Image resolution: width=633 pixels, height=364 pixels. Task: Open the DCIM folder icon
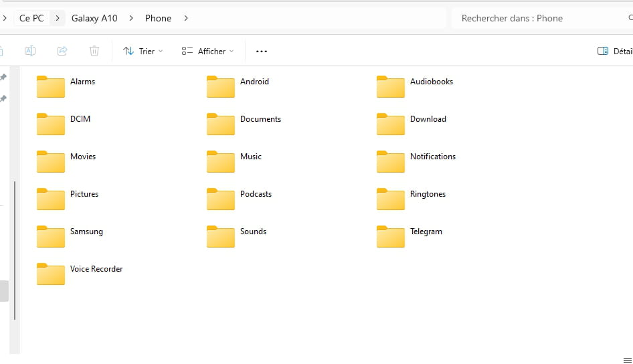51,124
